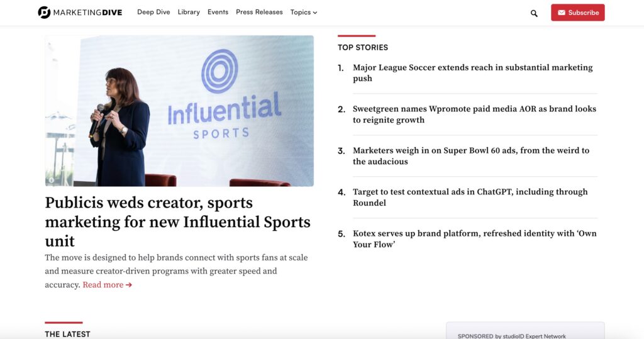Click the Marketing Dive logo icon

tap(44, 13)
